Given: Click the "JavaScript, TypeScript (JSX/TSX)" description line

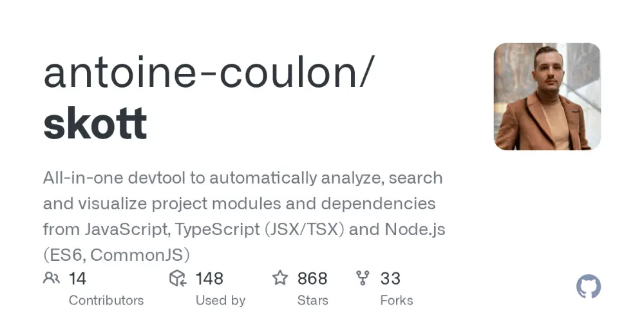Looking at the screenshot, I should pos(244,230).
